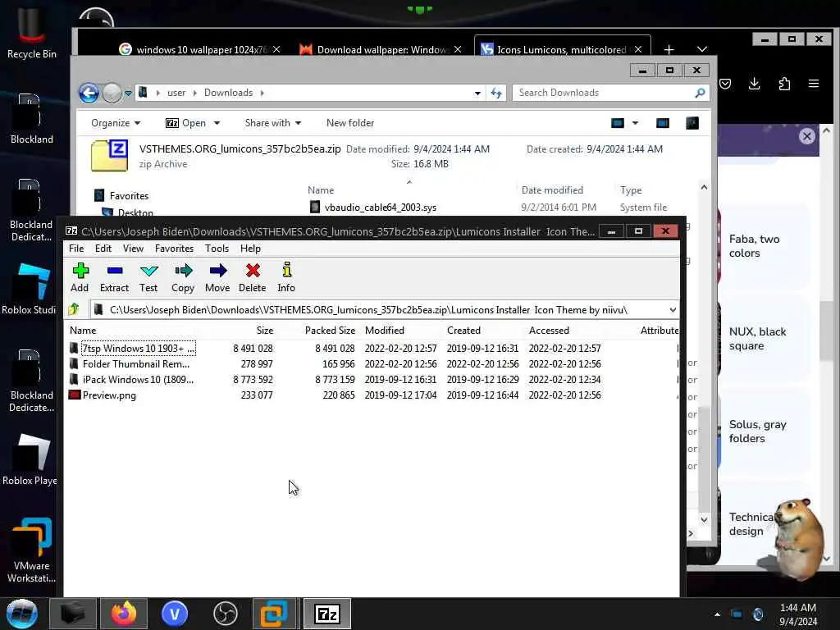The width and height of the screenshot is (840, 630).
Task: Open the Organize dropdown in Explorer
Action: coord(115,123)
